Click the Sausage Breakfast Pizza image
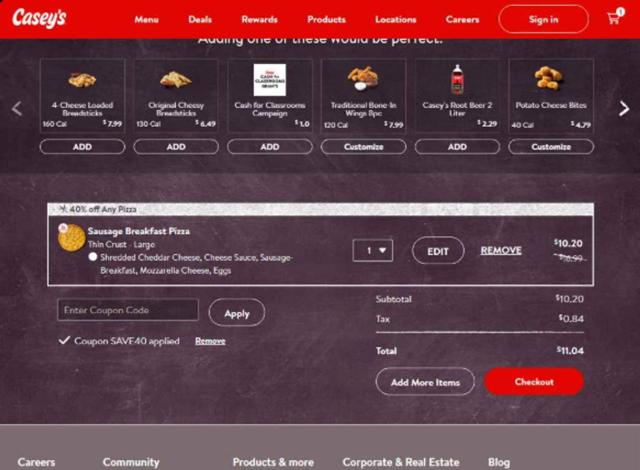640x470 pixels. [x=71, y=237]
